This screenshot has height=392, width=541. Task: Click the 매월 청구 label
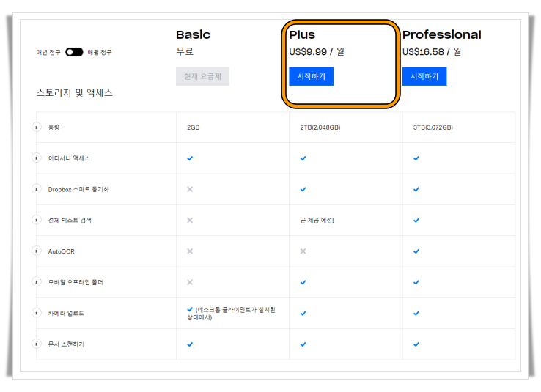coord(100,52)
